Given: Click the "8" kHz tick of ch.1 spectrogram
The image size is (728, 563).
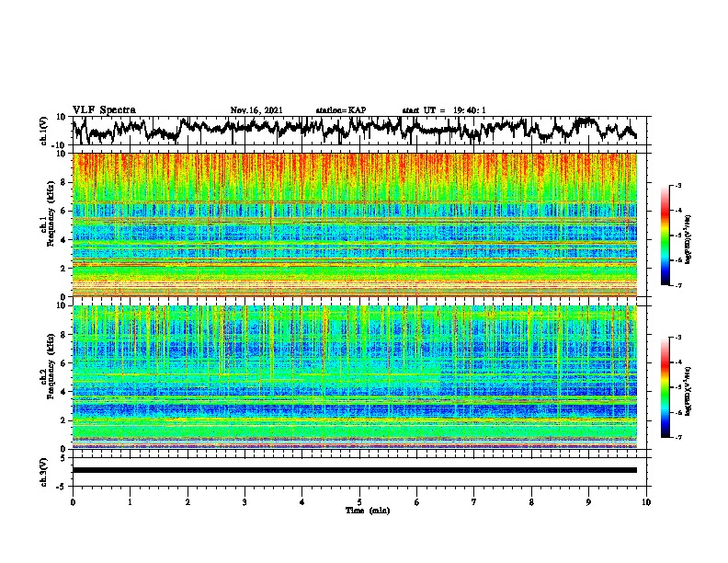Looking at the screenshot, I should point(64,182).
